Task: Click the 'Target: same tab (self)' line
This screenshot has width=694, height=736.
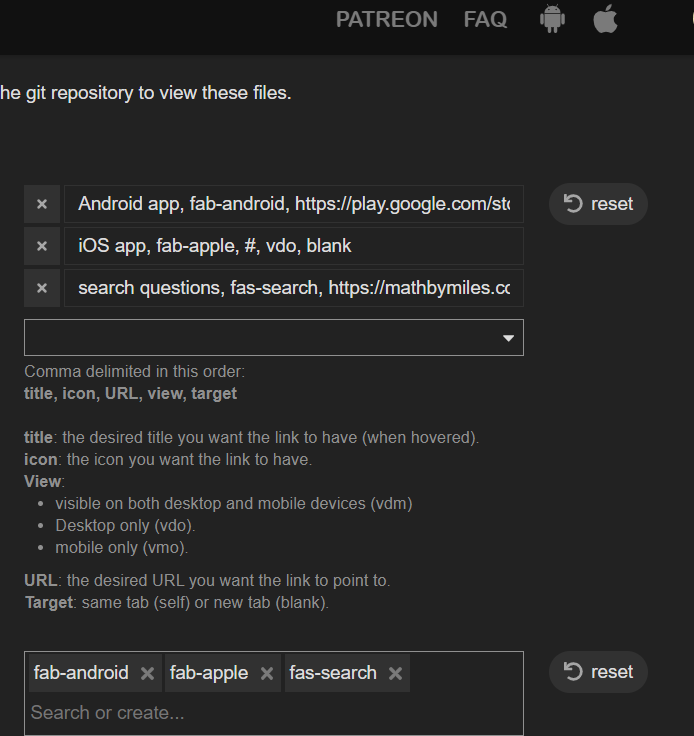Action: pyautogui.click(x=177, y=602)
